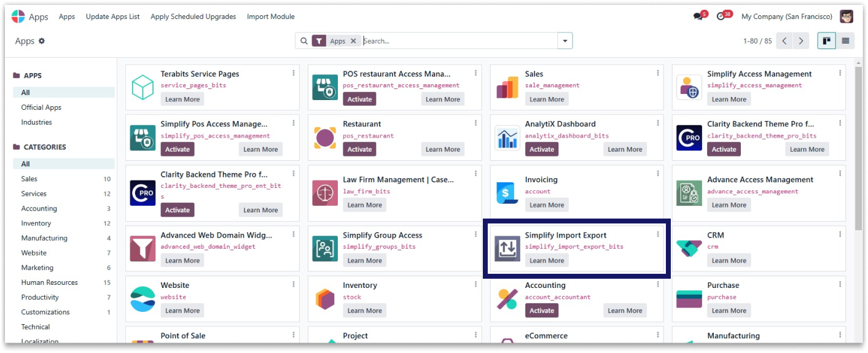868x353 pixels.
Task: Activate Simplify Pos Access Management
Action: tap(178, 149)
